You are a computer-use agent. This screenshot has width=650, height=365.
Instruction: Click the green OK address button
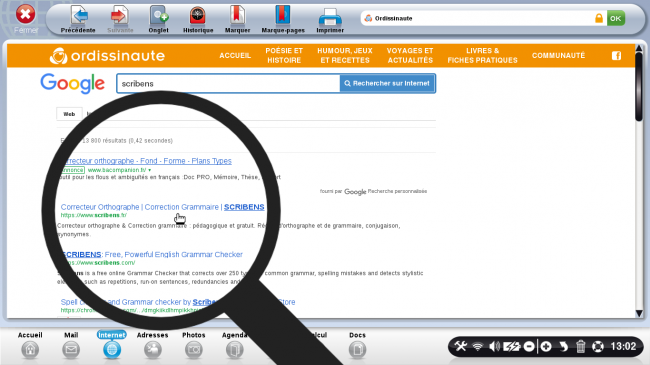click(616, 18)
